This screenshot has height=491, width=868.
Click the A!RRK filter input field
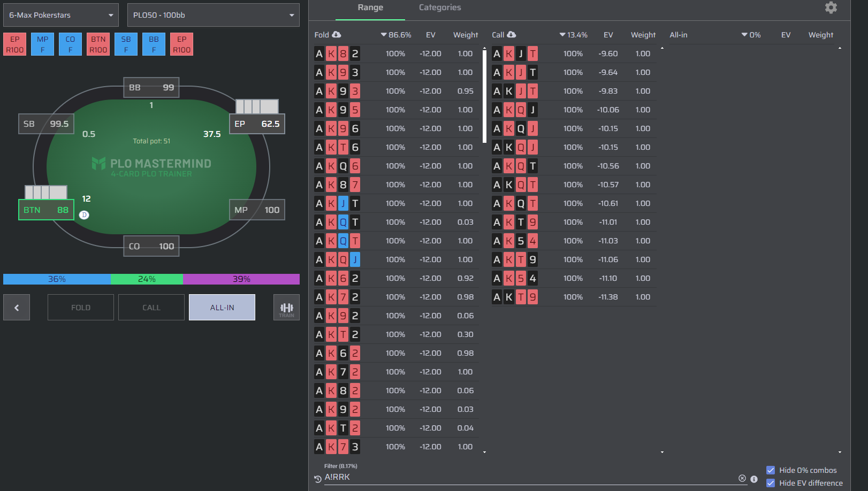[x=530, y=477]
